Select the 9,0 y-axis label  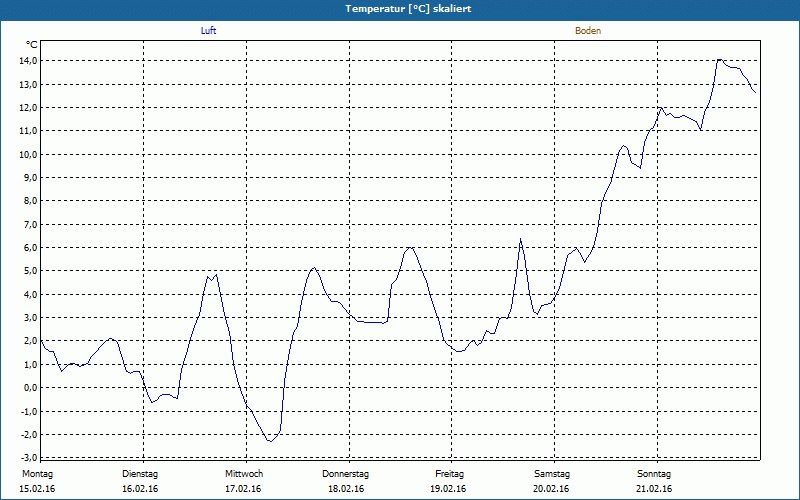point(31,178)
